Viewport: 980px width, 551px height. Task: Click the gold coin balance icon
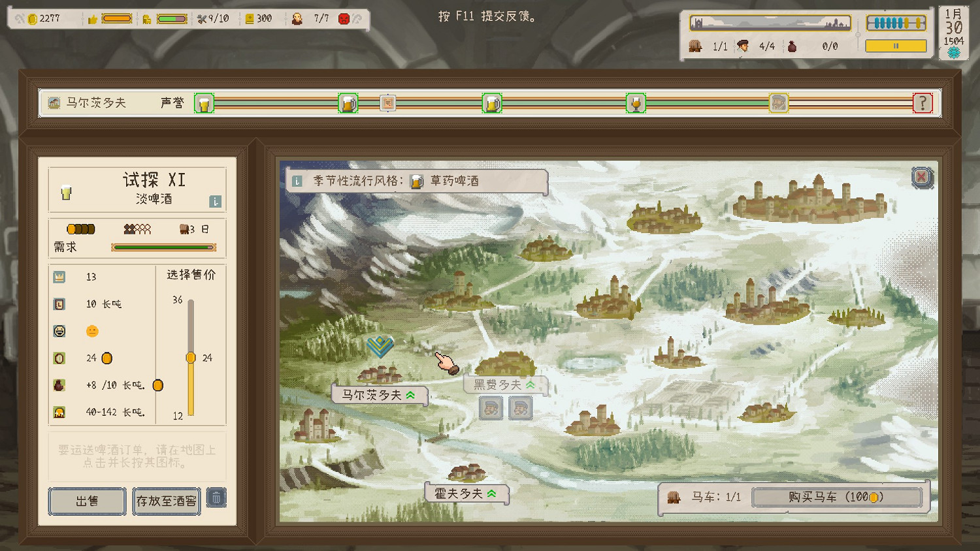tap(32, 19)
